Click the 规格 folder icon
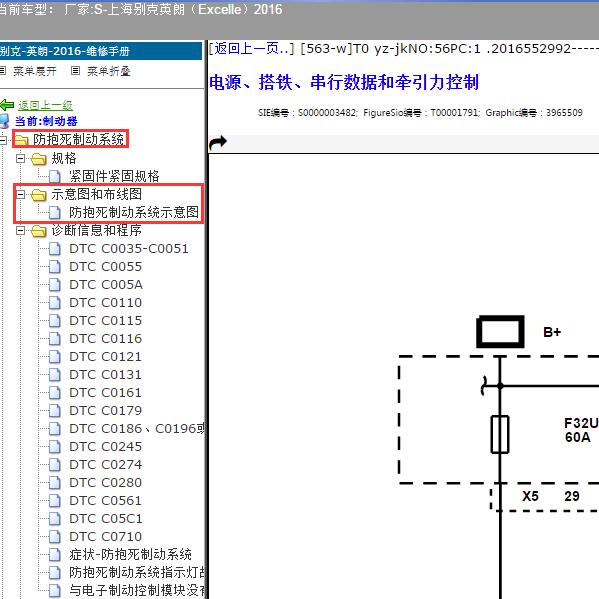The height and width of the screenshot is (599, 599). tap(39, 159)
